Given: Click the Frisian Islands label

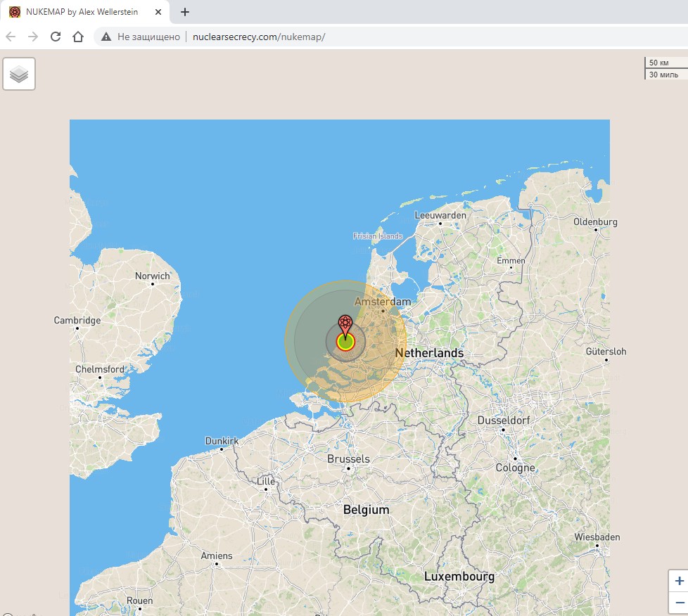Looking at the screenshot, I should point(377,236).
